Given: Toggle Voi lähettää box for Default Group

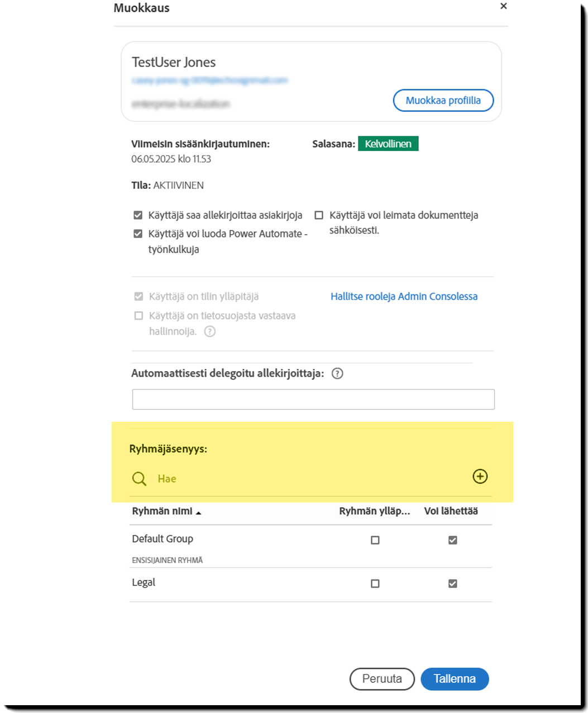Looking at the screenshot, I should pos(453,540).
